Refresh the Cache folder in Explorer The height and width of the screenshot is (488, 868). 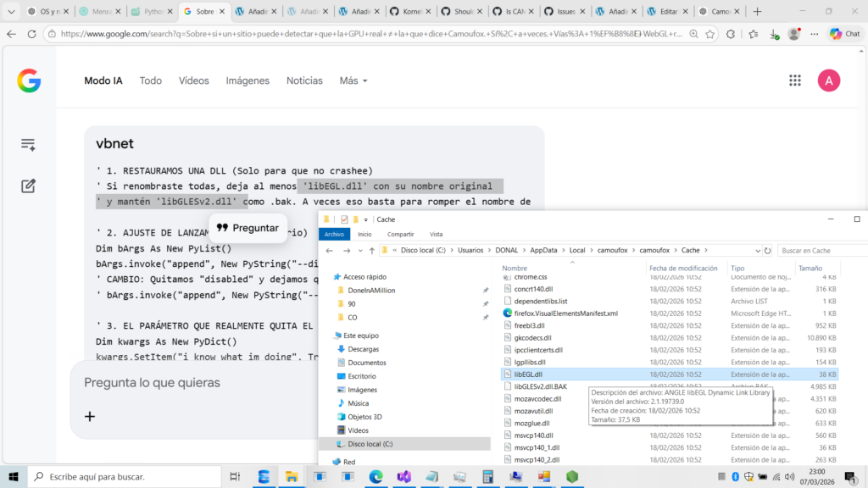coord(768,251)
